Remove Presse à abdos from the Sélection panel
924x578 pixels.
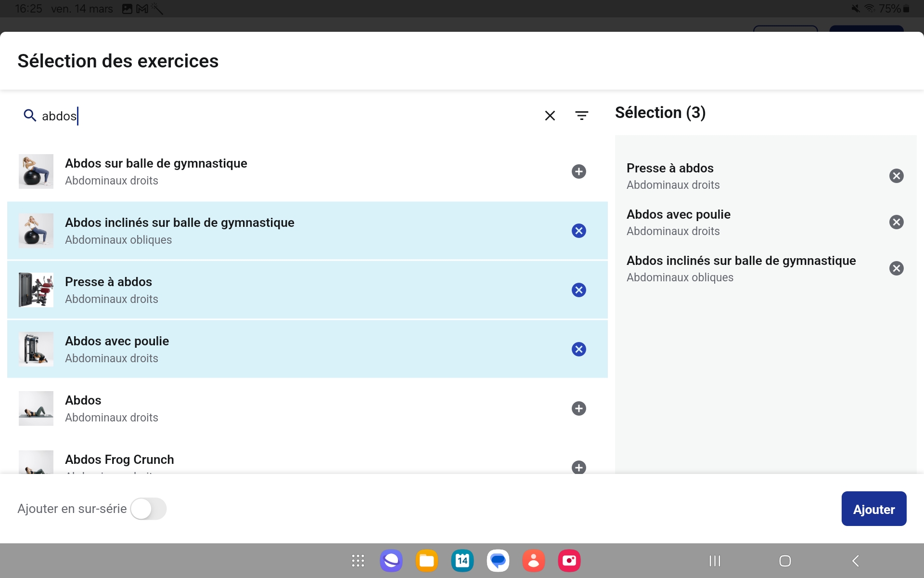(x=897, y=176)
